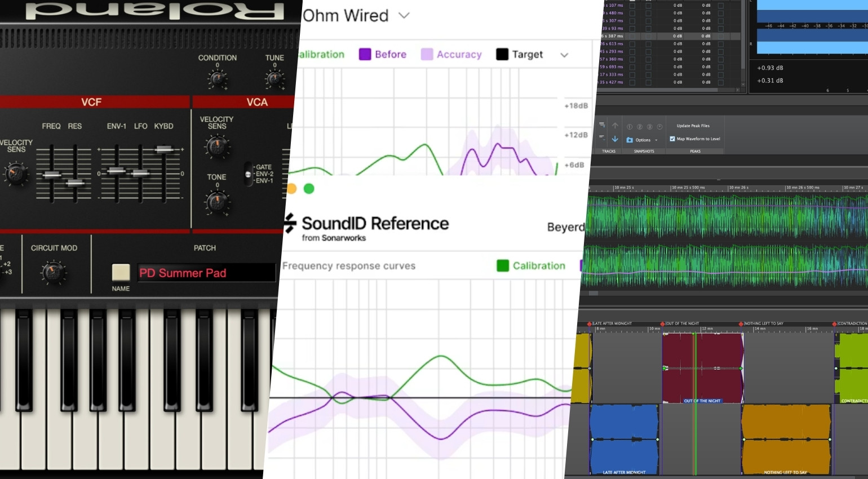This screenshot has height=479, width=868.
Task: Click the red OUT OF THE NIGHT marker
Action: click(662, 324)
